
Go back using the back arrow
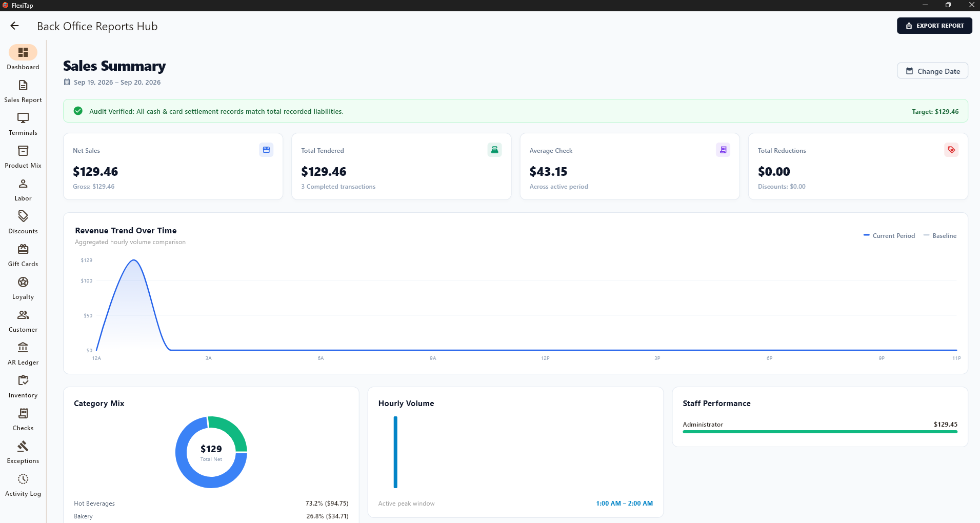(14, 26)
